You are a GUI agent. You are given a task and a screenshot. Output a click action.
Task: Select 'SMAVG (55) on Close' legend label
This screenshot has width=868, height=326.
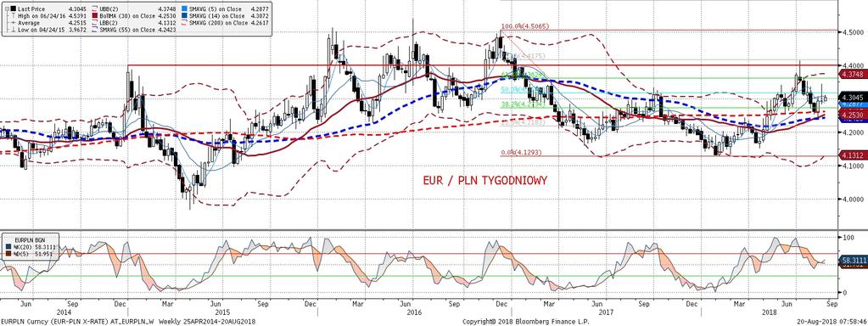click(x=127, y=30)
